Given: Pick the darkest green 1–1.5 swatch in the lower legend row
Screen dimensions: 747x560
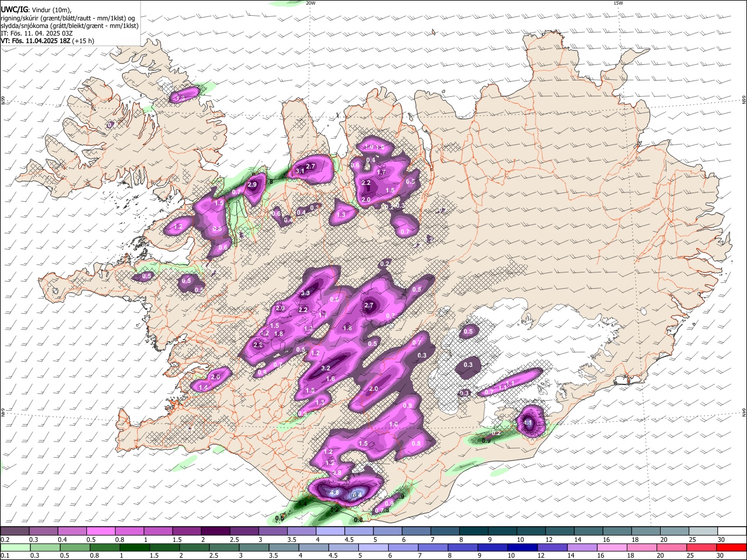Looking at the screenshot, I should pyautogui.click(x=135, y=548).
